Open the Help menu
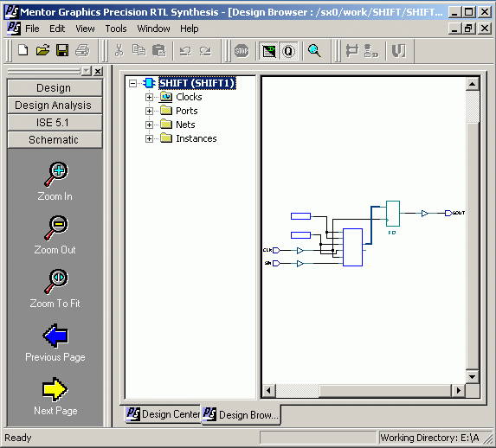This screenshot has height=448, width=496. (x=190, y=29)
